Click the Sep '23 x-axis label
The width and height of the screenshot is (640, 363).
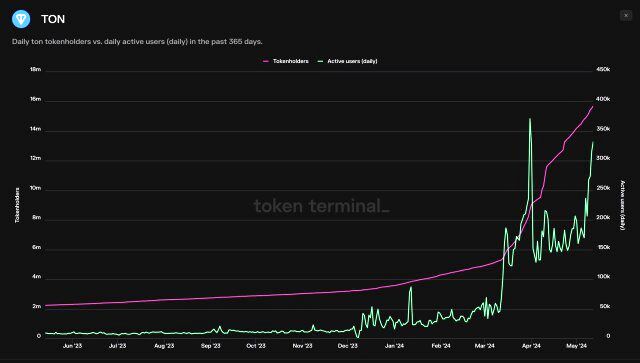[x=211, y=346]
